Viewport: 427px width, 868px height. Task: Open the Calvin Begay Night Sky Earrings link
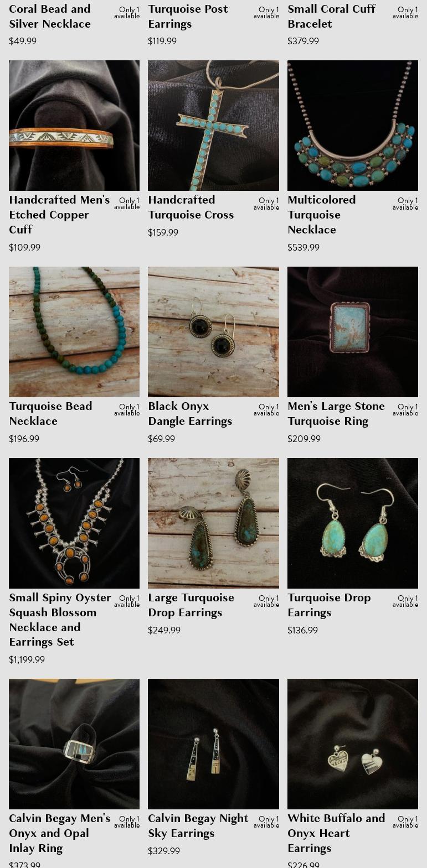[198, 826]
